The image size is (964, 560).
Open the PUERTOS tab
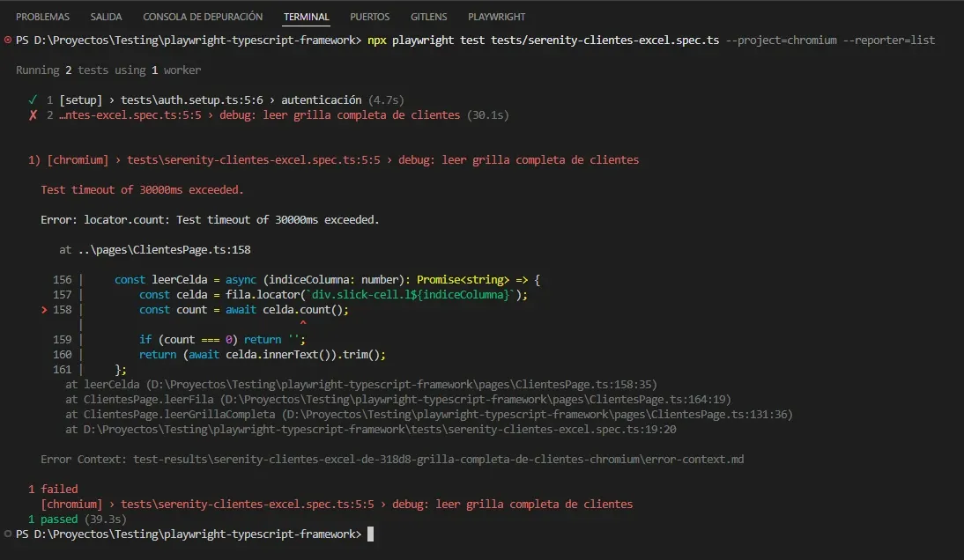(369, 16)
